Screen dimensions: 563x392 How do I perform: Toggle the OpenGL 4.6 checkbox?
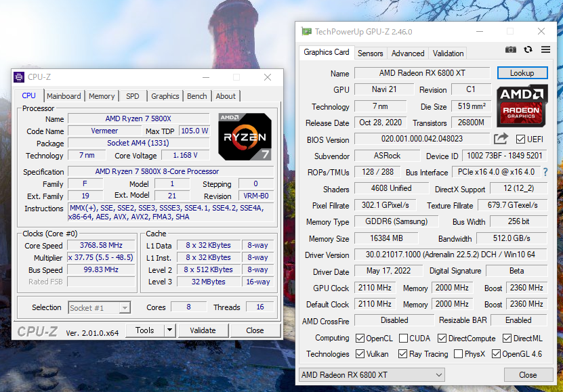[x=496, y=354]
